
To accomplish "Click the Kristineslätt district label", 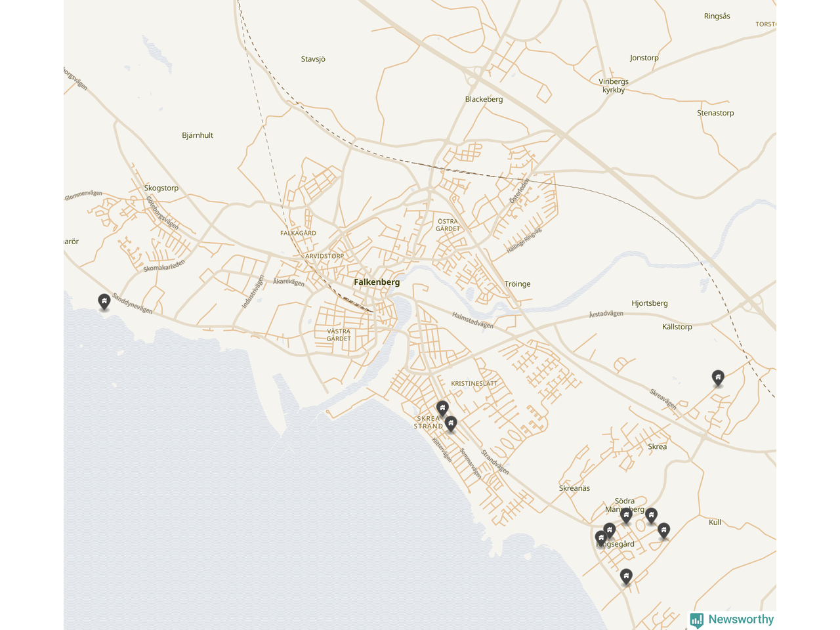I will pyautogui.click(x=474, y=383).
